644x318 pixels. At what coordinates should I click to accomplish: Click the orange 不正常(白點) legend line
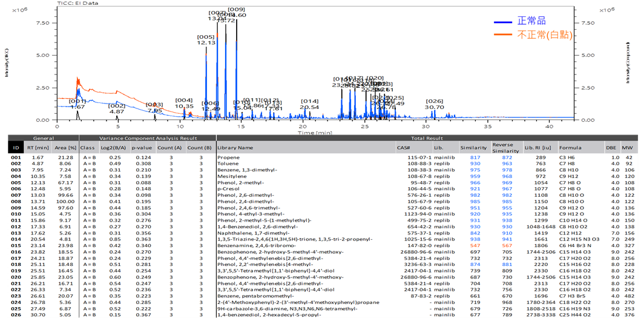tap(503, 35)
